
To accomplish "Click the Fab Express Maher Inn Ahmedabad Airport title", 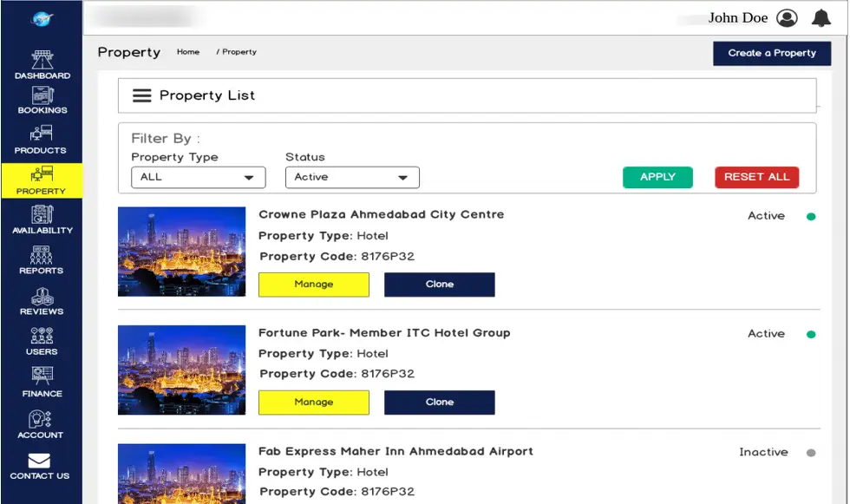I will pyautogui.click(x=396, y=451).
